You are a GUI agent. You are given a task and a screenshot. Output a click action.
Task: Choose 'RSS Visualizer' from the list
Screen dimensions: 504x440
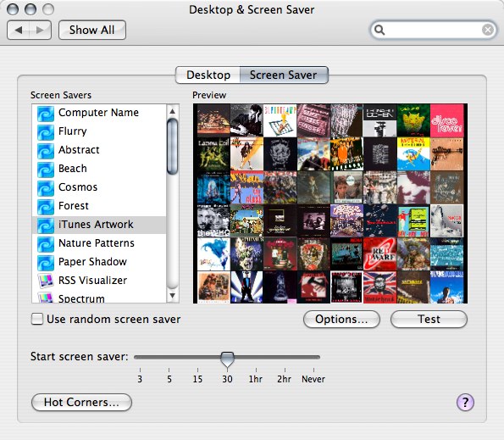pyautogui.click(x=99, y=281)
